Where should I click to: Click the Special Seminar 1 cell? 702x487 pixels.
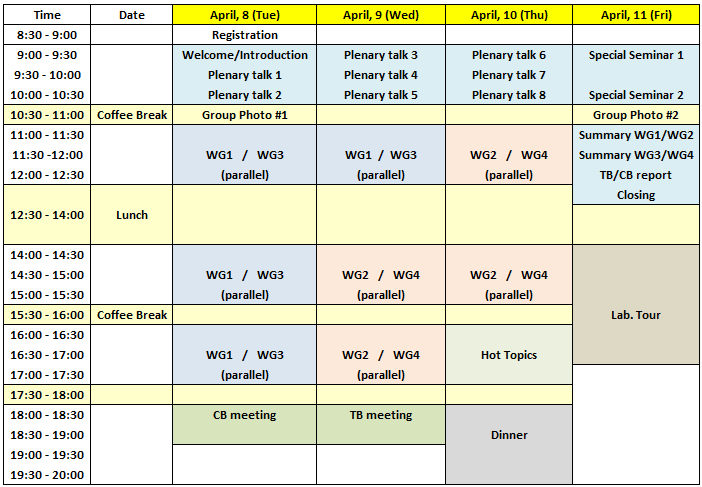point(636,55)
